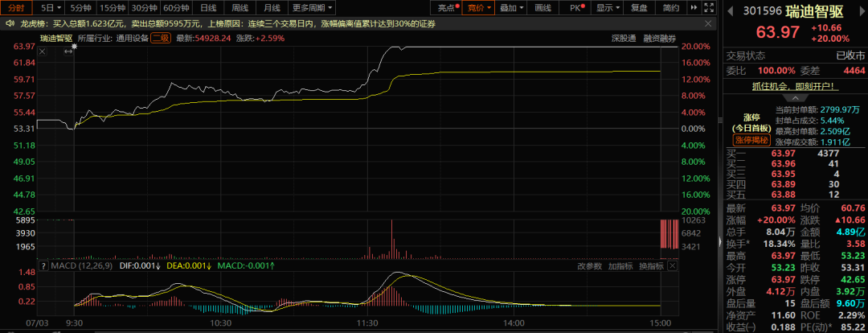This screenshot has height=333, width=868.
Task: Click the PK compare button
Action: coord(577,8)
